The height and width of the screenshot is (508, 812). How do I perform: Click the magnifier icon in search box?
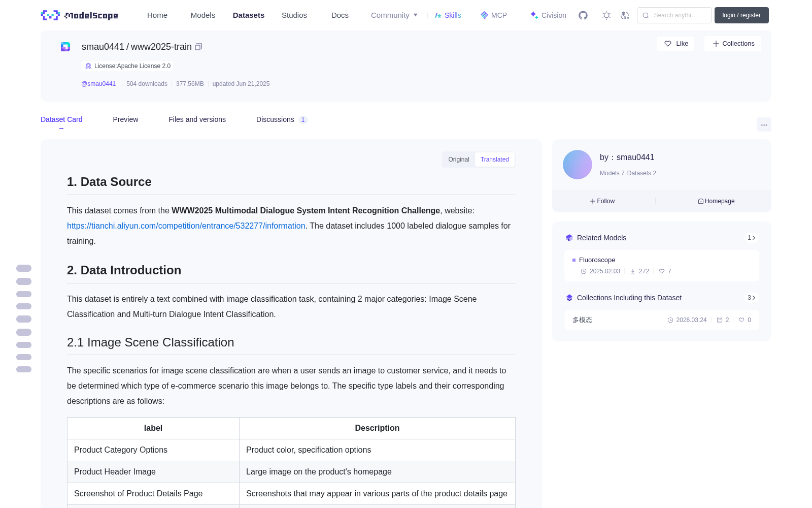pyautogui.click(x=646, y=15)
